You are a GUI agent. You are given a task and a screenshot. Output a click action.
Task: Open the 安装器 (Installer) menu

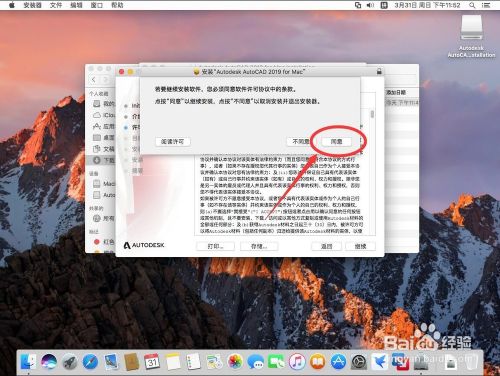click(x=32, y=5)
